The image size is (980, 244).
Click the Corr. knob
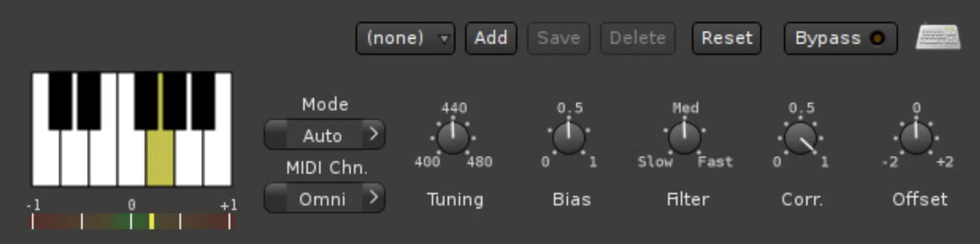tap(800, 137)
